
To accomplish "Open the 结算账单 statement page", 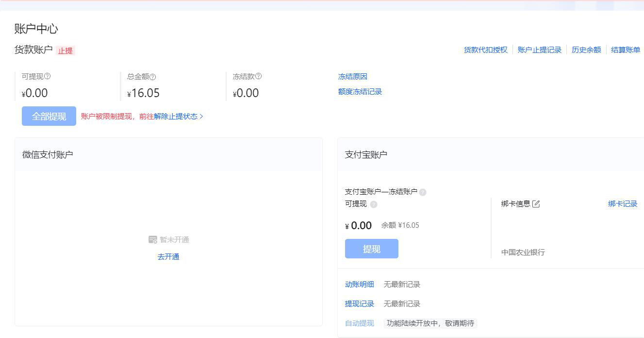I will pyautogui.click(x=626, y=50).
